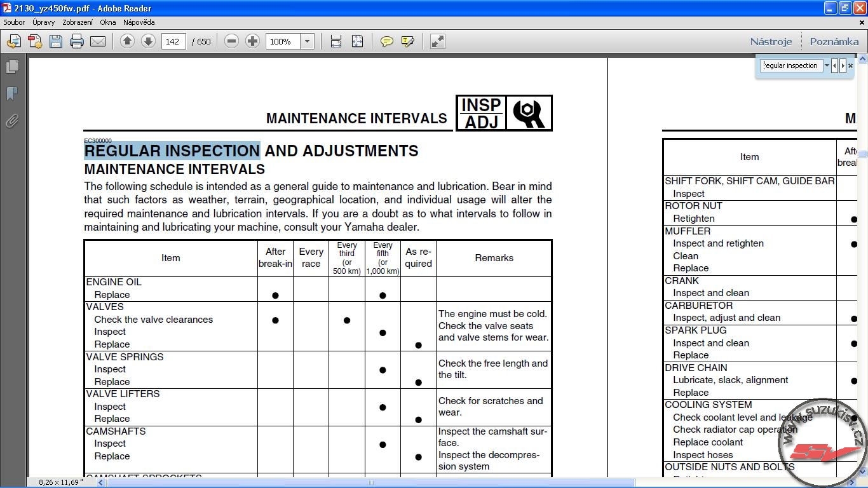Switch to read mode view
This screenshot has height=488, width=868.
click(x=438, y=41)
